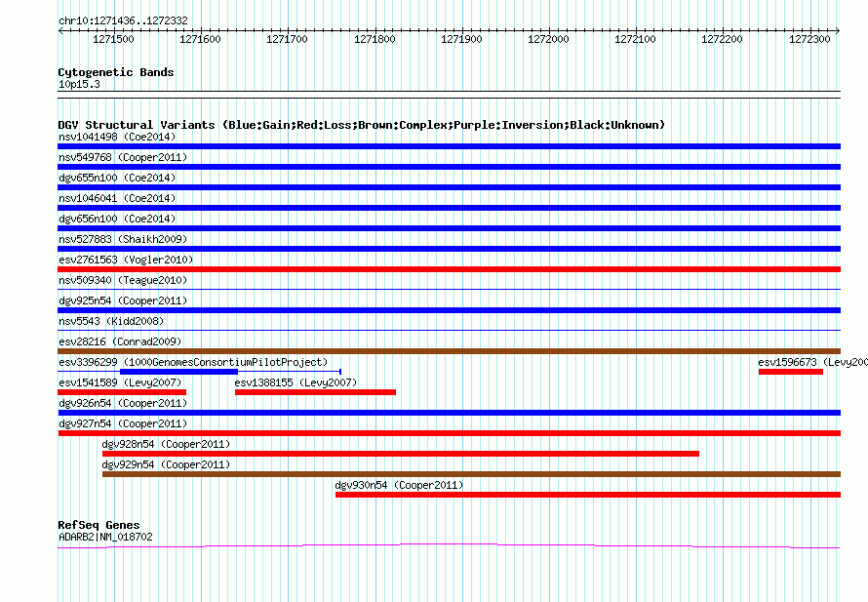Click the red esv1541589 (Levy2007) bar
868x602 pixels.
(x=122, y=392)
